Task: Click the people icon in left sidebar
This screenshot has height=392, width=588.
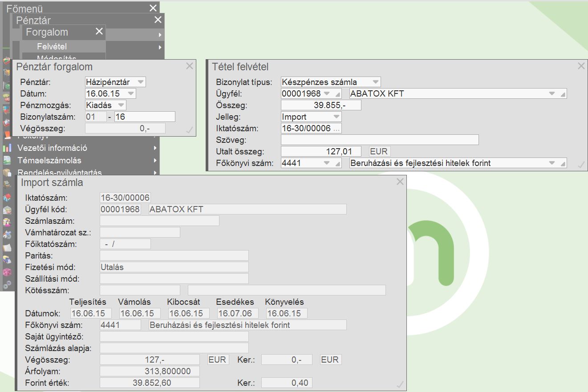Action: coord(7,222)
